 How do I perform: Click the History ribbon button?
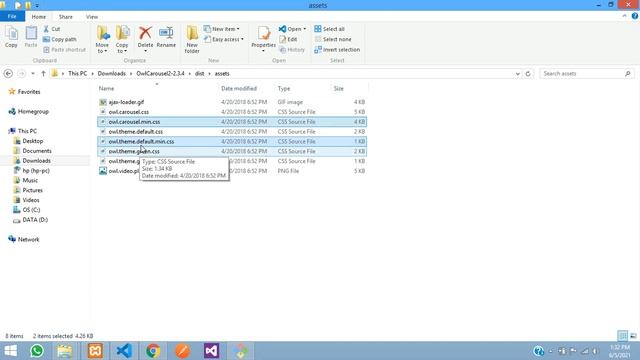click(292, 49)
